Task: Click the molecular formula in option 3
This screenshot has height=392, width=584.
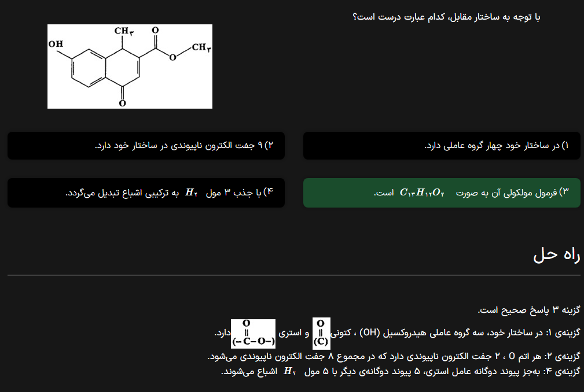Action: click(x=422, y=193)
